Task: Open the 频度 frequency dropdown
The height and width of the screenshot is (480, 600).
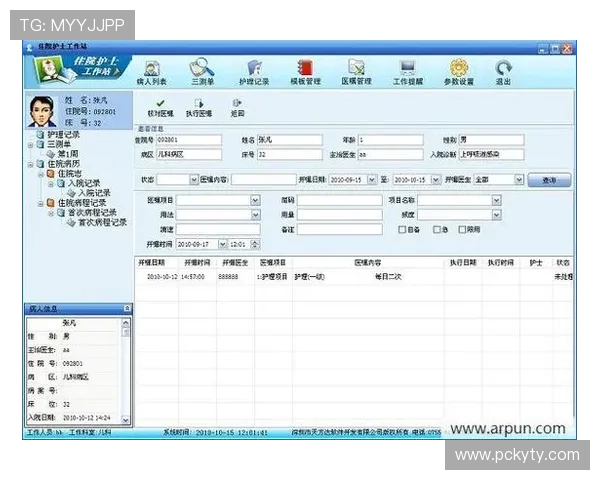Action: click(x=496, y=215)
